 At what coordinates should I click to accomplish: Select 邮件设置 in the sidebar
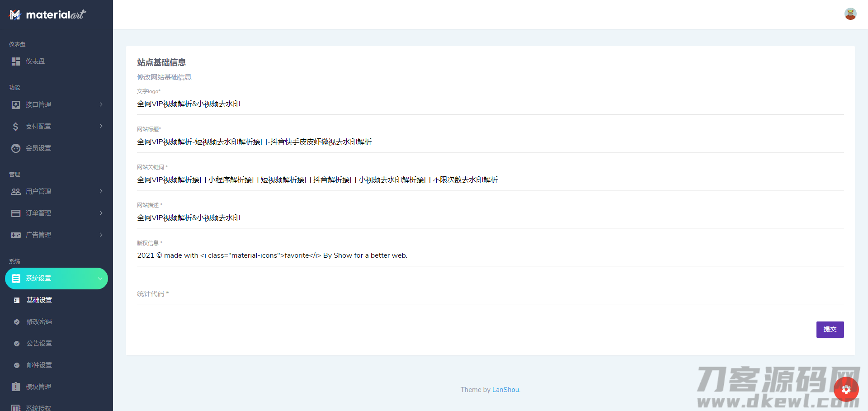tap(39, 365)
